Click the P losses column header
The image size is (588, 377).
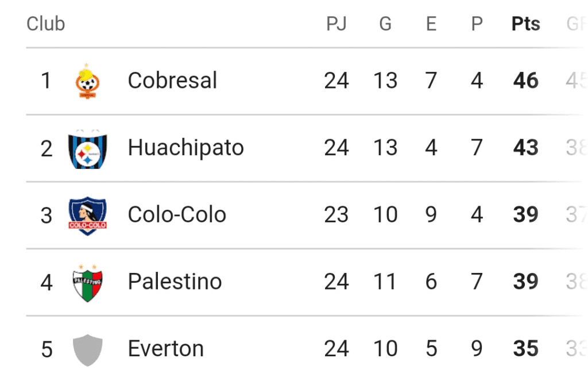(x=477, y=24)
